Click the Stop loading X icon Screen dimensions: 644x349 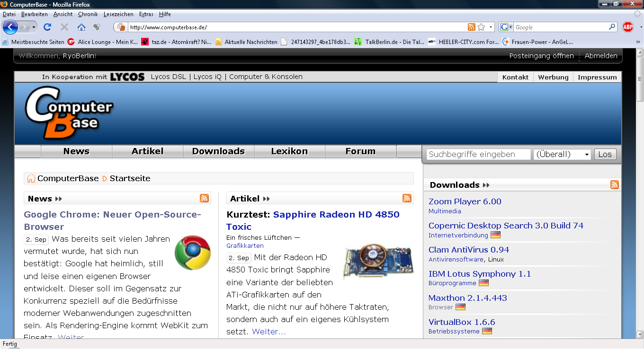point(64,27)
